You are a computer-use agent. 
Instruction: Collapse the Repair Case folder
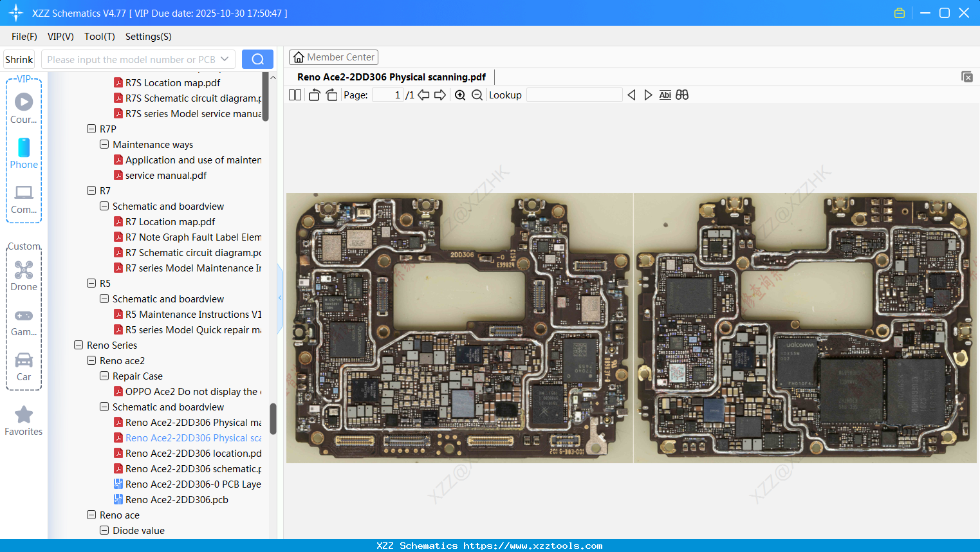(104, 376)
